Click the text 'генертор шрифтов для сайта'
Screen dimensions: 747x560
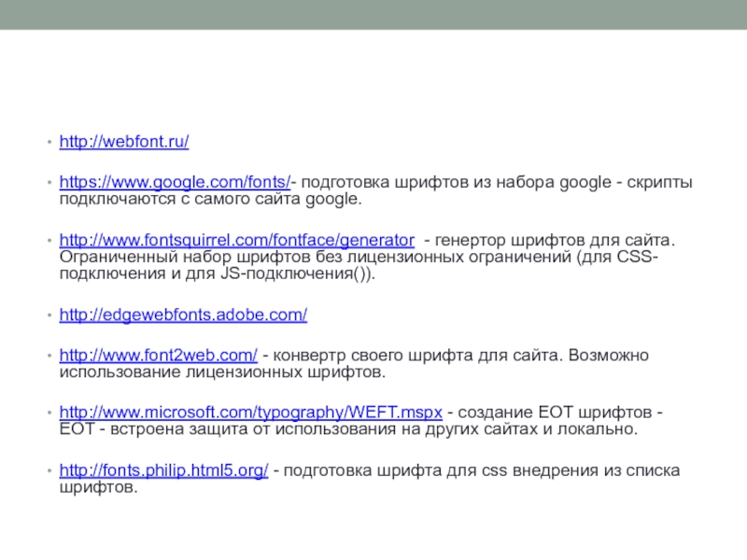(550, 238)
